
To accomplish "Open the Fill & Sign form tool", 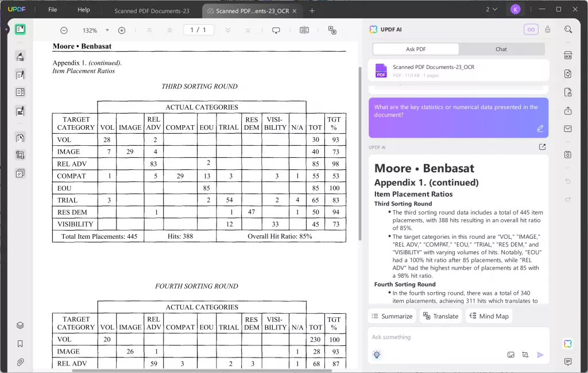I will pyautogui.click(x=20, y=111).
